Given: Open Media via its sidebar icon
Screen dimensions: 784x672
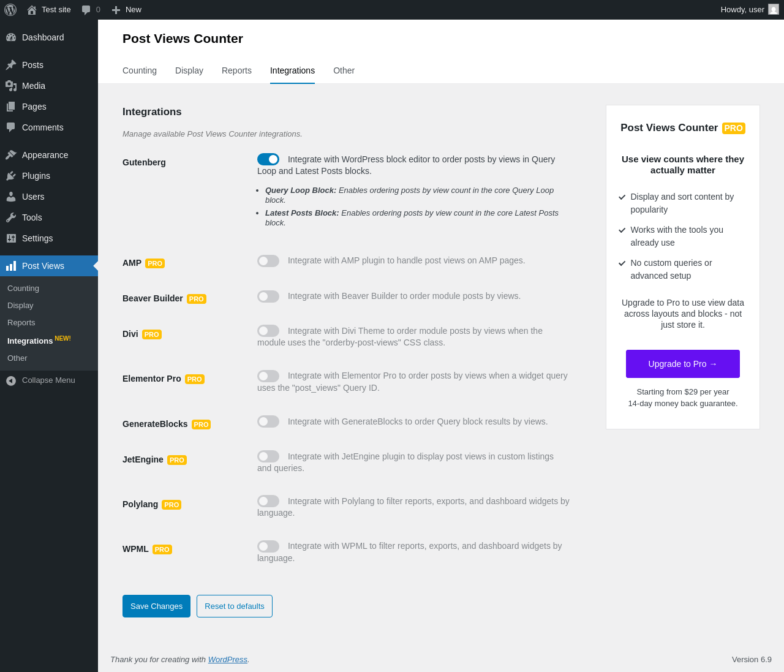Looking at the screenshot, I should [x=11, y=86].
